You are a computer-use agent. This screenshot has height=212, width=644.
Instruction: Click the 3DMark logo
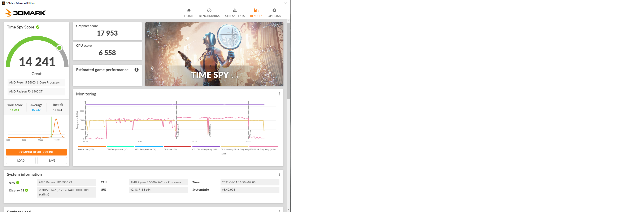25,12
